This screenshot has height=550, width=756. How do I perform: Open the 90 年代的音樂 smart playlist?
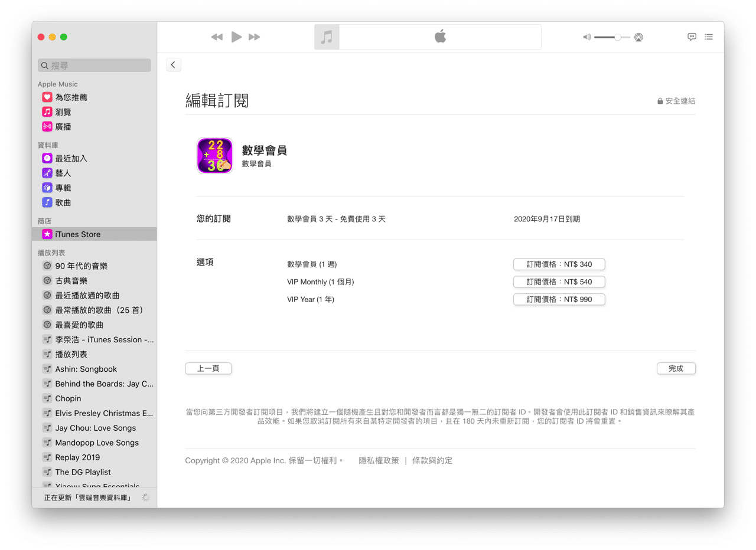coord(94,266)
